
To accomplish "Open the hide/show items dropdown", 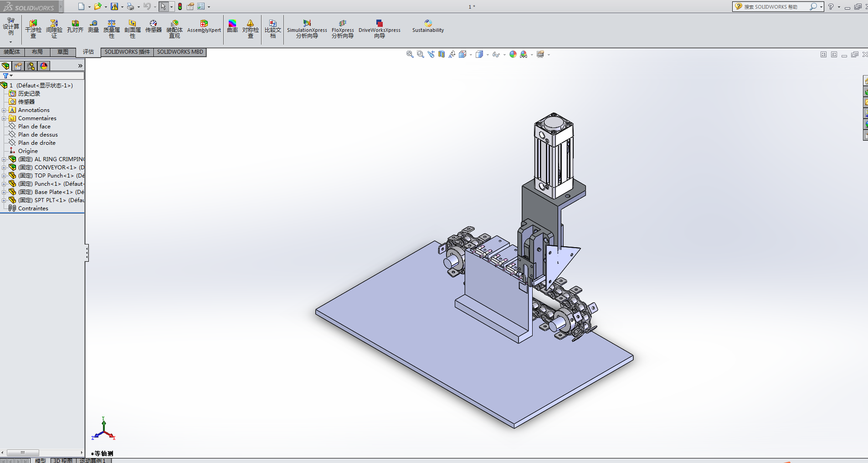I will (504, 55).
